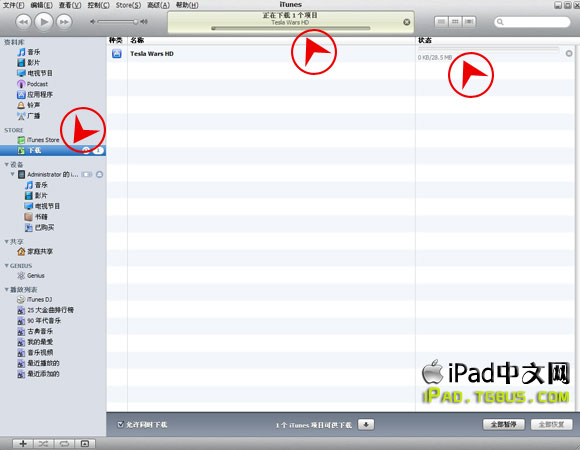
Task: Open the iTunes DJ playlist
Action: point(35,300)
